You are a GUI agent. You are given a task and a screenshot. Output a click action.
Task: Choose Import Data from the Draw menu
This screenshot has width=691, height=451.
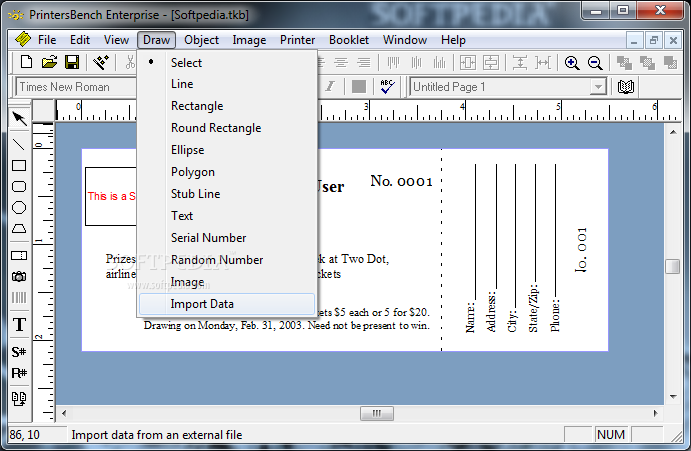[227, 304]
